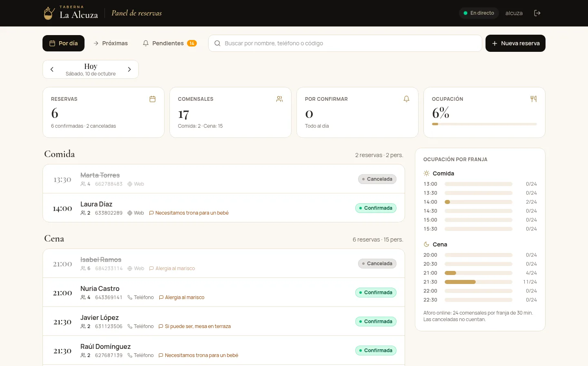Viewport: 588px width, 366px height.
Task: Toggle the En directo live indicator
Action: point(479,13)
